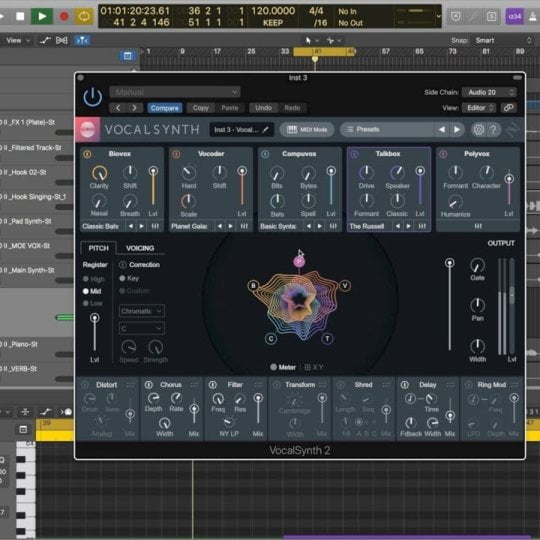Open the View Editor dropdown

[479, 108]
